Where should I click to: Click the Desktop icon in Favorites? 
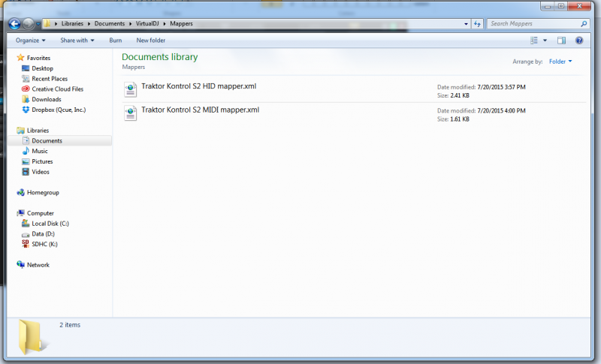(26, 68)
